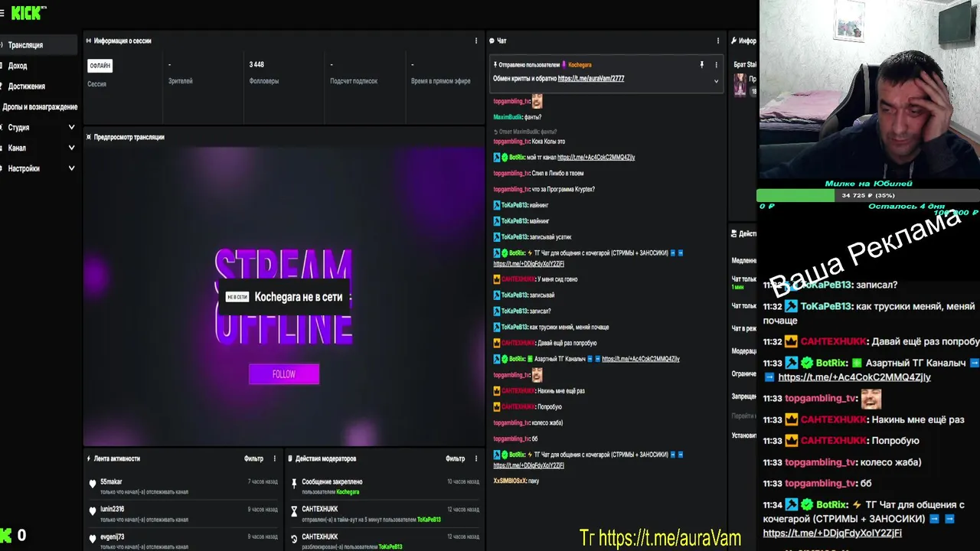Open the Лента активности Фильтр

[x=253, y=458]
